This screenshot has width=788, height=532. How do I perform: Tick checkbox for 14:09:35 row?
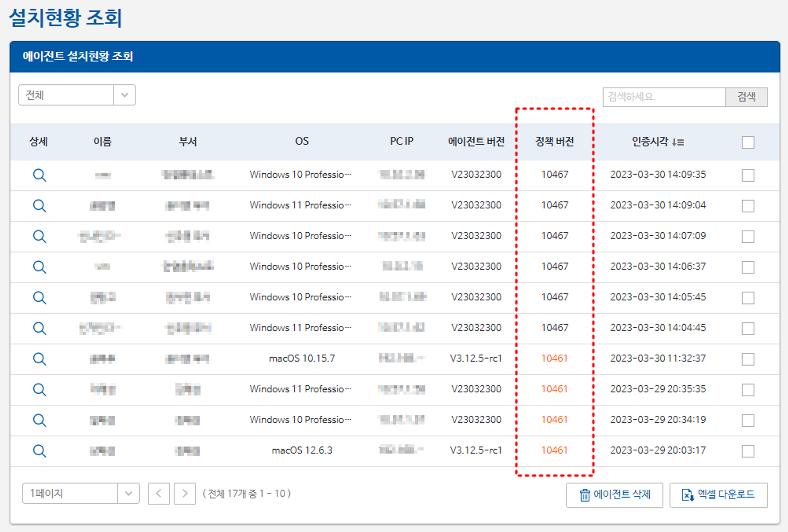(x=747, y=175)
